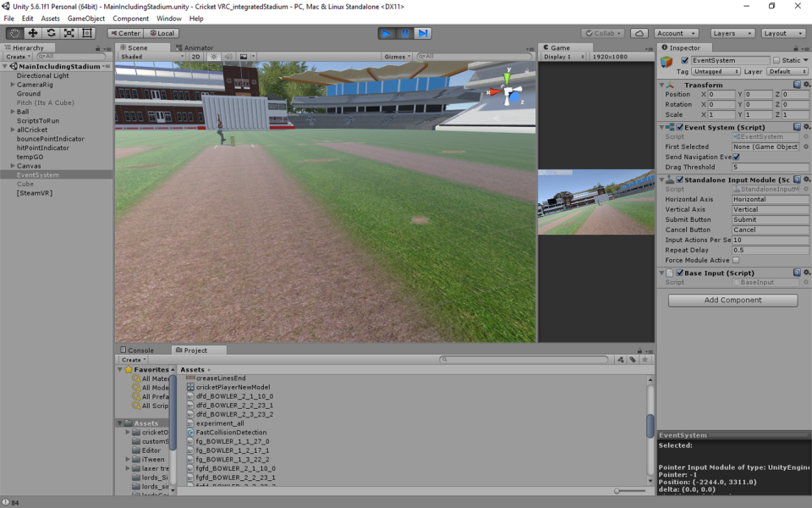Screen dimensions: 812x508
Task: Select [SteamVR] in Hierarchy
Action: 35,193
